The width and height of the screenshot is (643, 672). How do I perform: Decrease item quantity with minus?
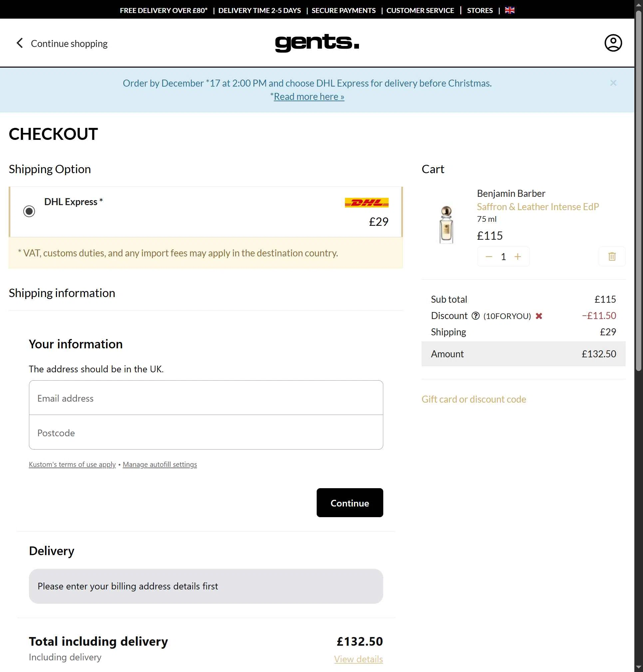click(x=489, y=256)
